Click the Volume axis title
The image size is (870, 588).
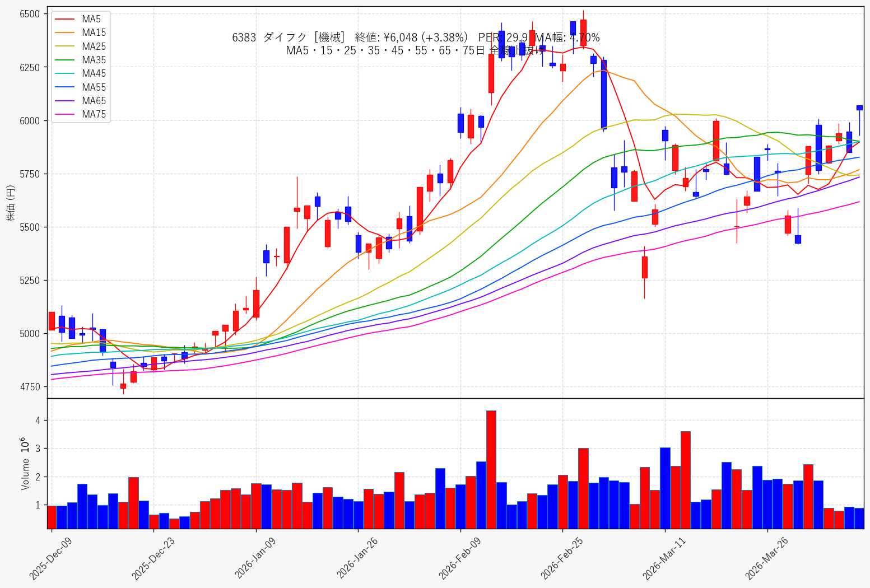pos(25,464)
